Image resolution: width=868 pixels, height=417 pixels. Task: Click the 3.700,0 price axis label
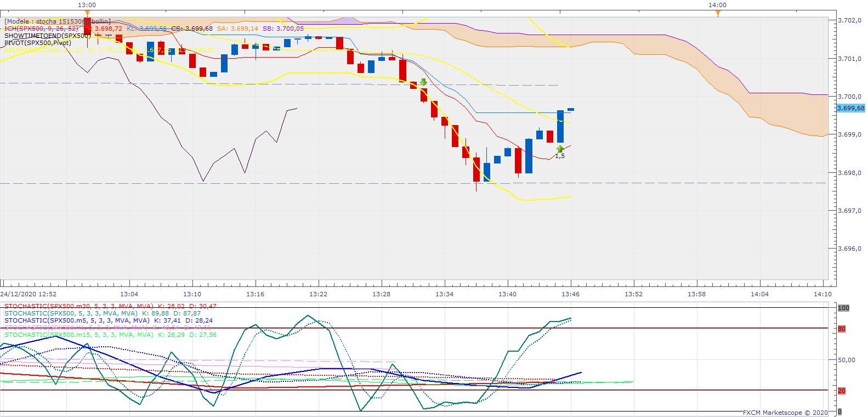(850, 97)
